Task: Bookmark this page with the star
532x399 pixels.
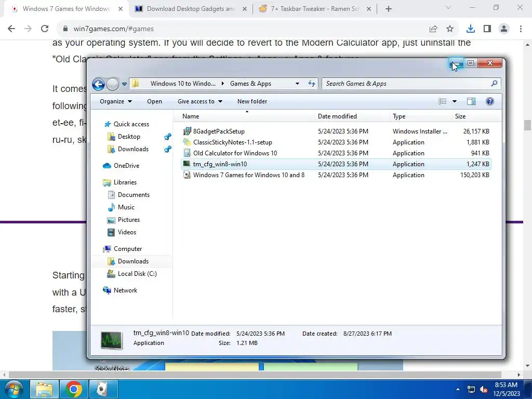Action: [450, 29]
